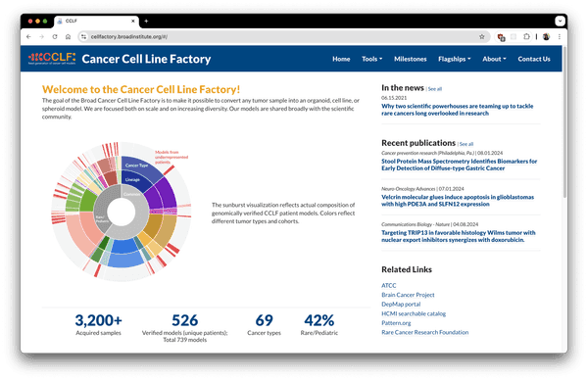Image resolution: width=588 pixels, height=380 pixels.
Task: Click the Cancer Cell Line Factory title
Action: (x=146, y=59)
